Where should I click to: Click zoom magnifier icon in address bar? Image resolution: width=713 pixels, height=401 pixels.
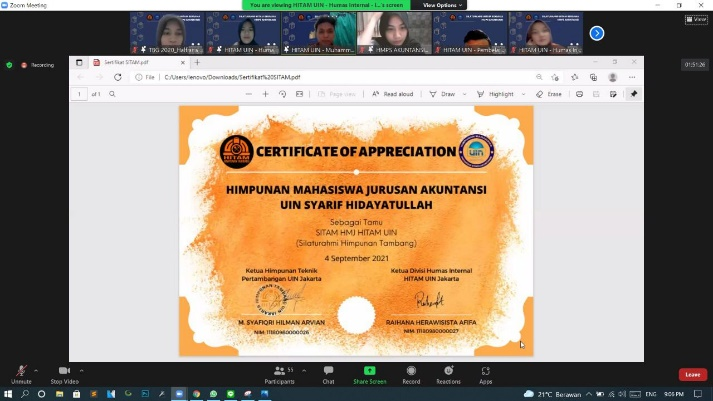click(539, 77)
